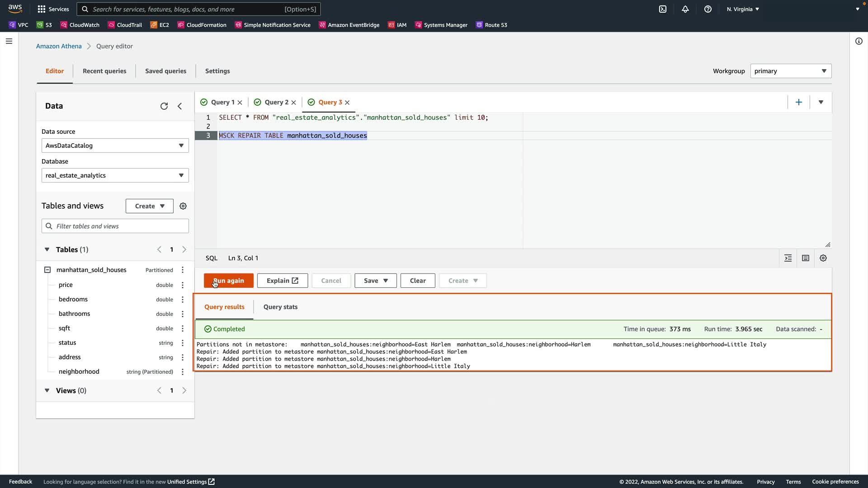Open editor preferences gear icon
The width and height of the screenshot is (868, 488).
[x=823, y=258]
